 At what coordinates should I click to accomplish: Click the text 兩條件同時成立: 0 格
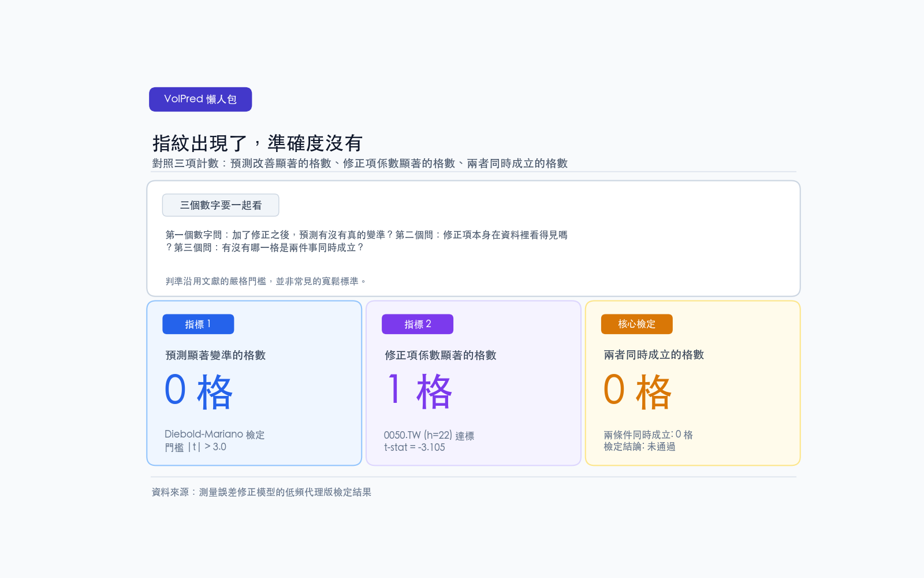pos(648,435)
